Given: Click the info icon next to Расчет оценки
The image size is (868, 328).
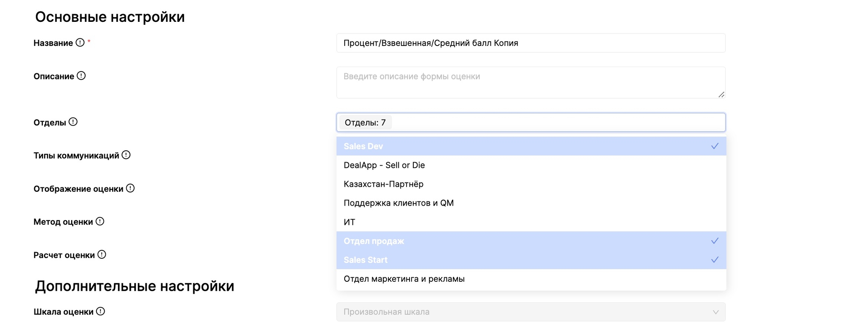Looking at the screenshot, I should pos(102,255).
